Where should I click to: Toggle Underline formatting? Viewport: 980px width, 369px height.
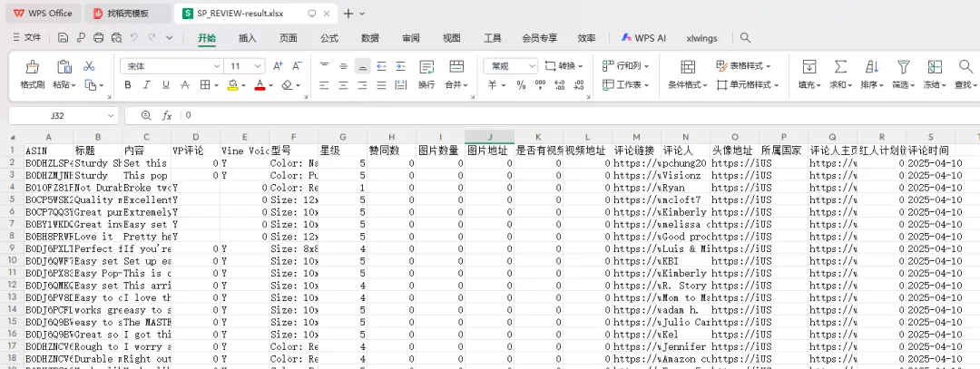pyautogui.click(x=166, y=85)
